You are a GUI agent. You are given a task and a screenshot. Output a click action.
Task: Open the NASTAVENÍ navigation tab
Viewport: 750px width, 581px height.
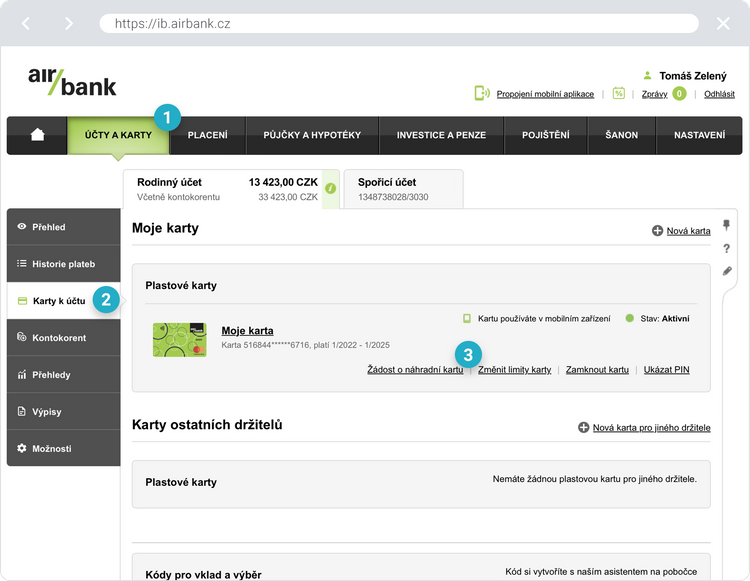[x=700, y=135]
